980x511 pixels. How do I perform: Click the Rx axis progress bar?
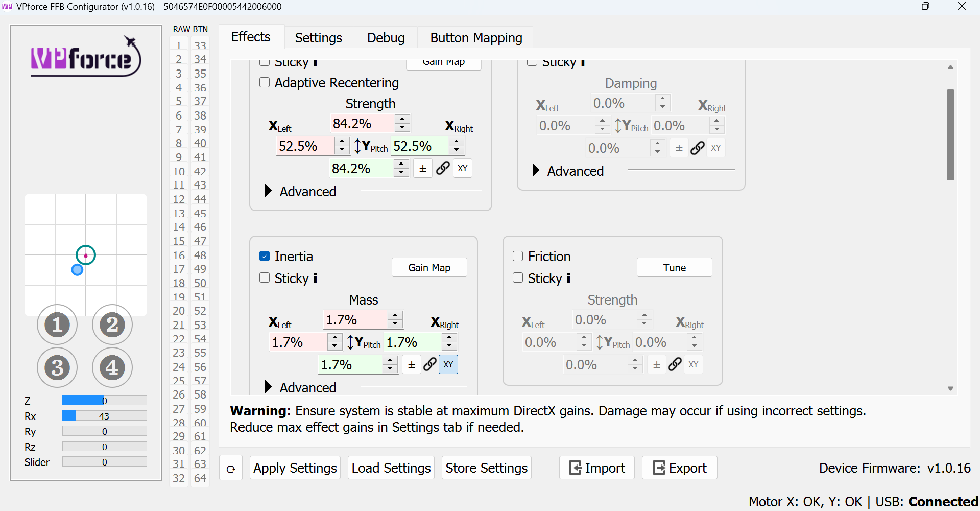(x=104, y=415)
